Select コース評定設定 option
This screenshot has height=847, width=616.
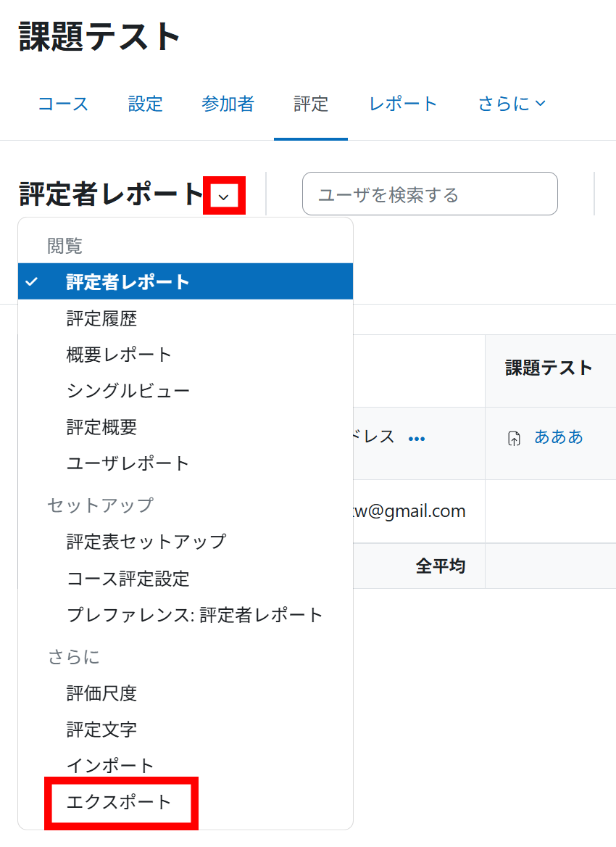click(x=128, y=579)
